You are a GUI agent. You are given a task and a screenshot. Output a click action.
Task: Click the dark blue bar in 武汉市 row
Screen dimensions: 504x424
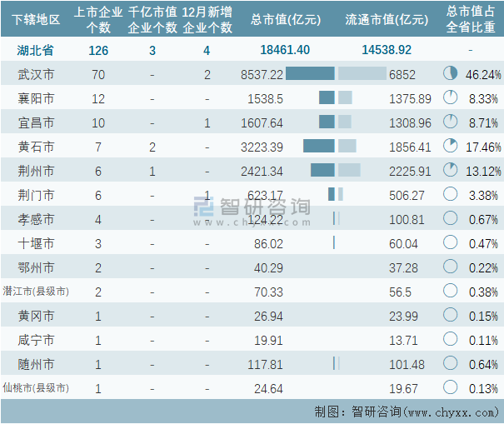click(309, 74)
